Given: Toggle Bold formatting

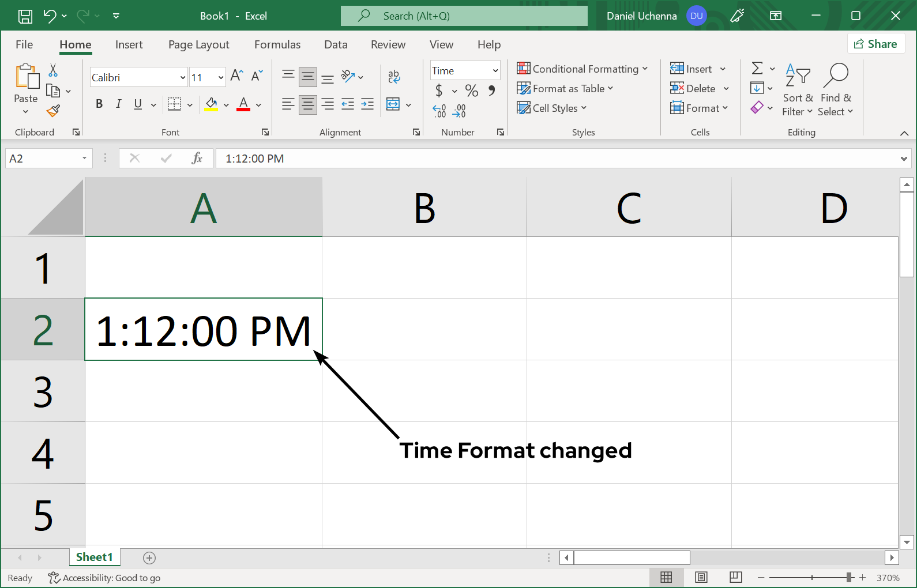Looking at the screenshot, I should [x=99, y=104].
